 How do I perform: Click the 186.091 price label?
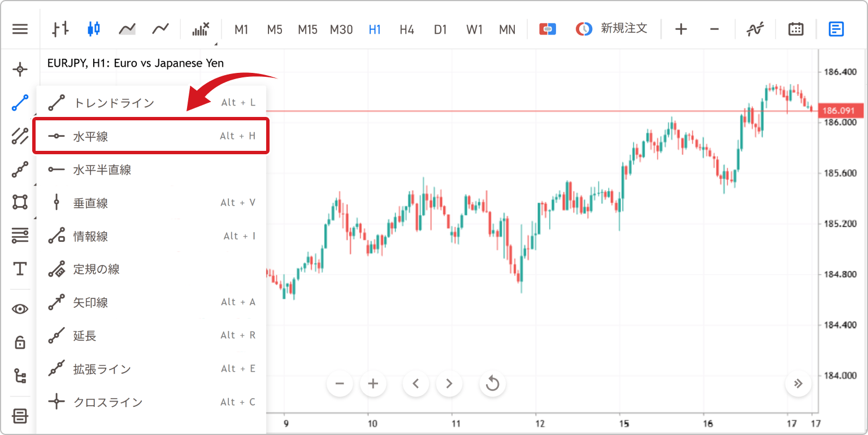[838, 111]
